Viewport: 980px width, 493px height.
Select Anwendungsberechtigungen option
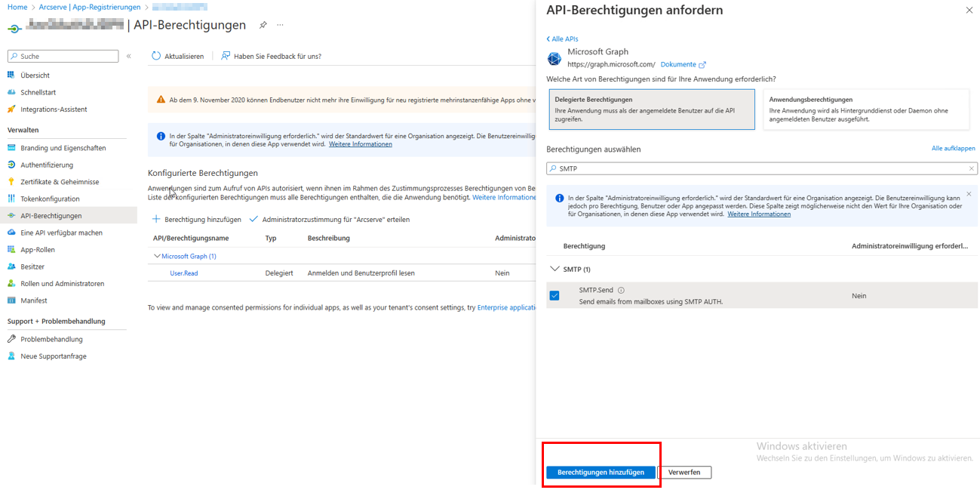866,109
